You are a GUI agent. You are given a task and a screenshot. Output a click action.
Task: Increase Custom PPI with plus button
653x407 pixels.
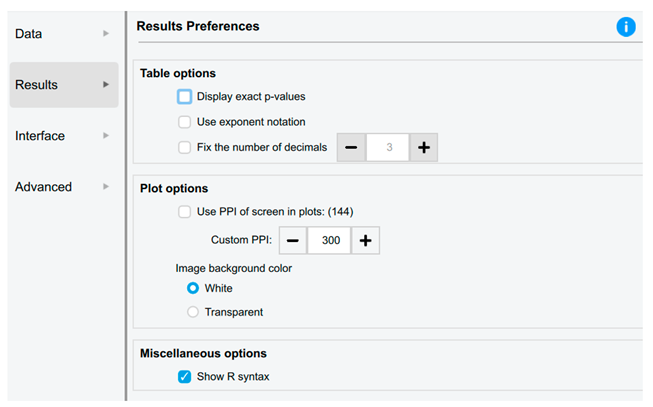(x=365, y=241)
